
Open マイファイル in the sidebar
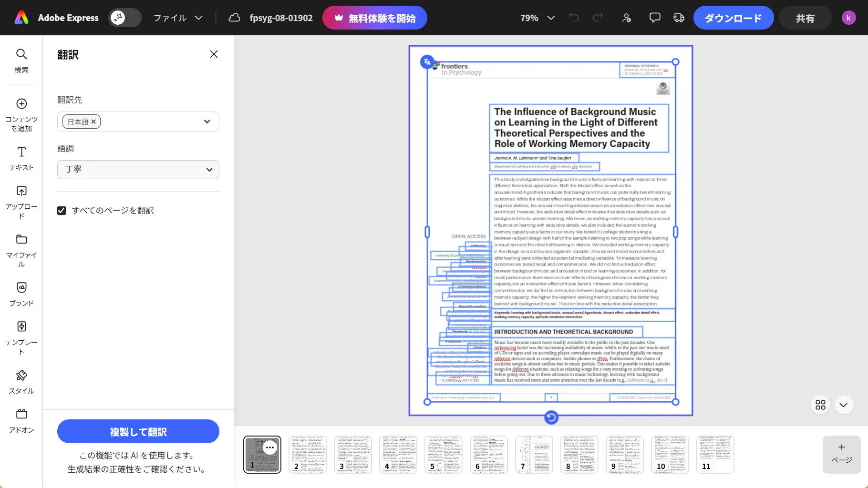coord(21,251)
